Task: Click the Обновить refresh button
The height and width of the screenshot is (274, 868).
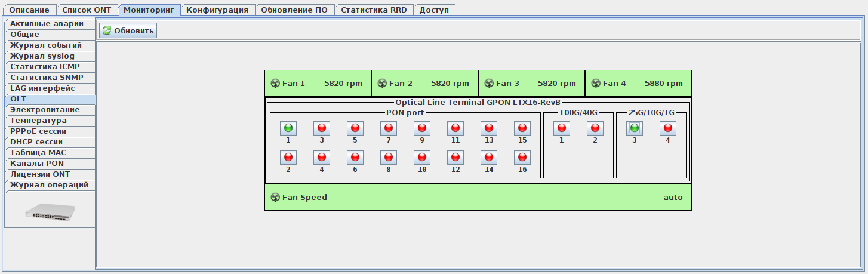Action: pyautogui.click(x=128, y=30)
